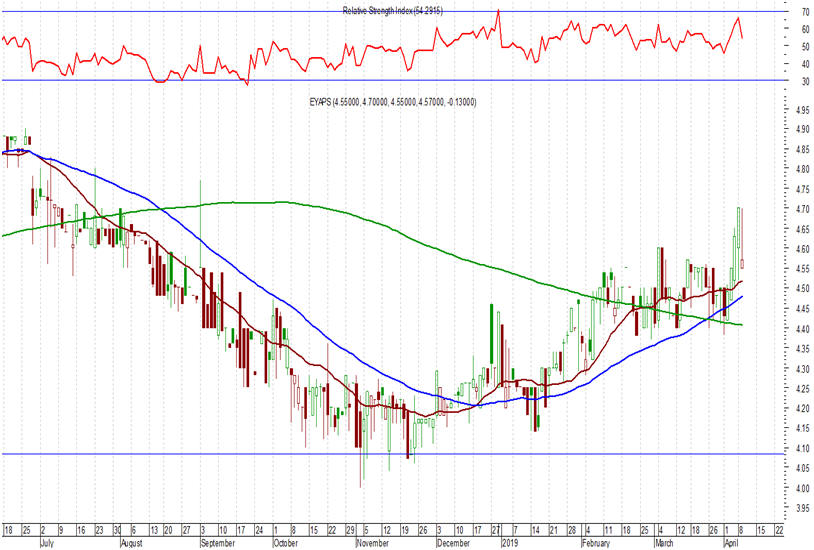Image resolution: width=814 pixels, height=550 pixels.
Task: Click the July month label
Action: [x=47, y=543]
